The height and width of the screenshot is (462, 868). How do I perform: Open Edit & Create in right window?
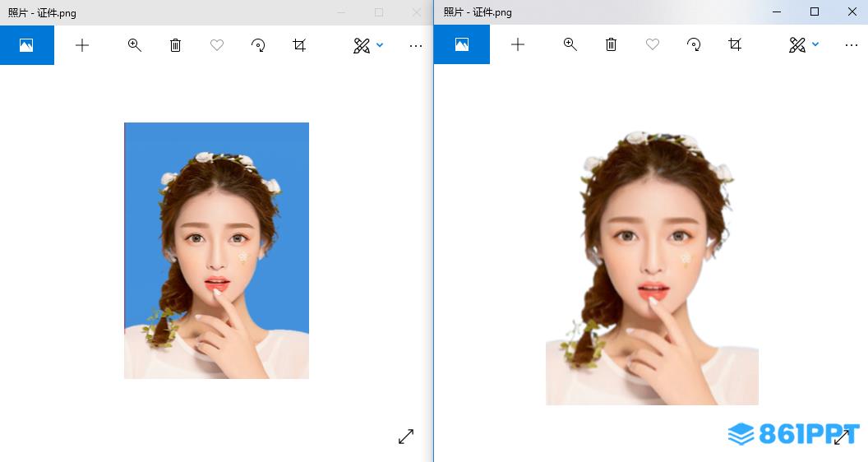797,45
